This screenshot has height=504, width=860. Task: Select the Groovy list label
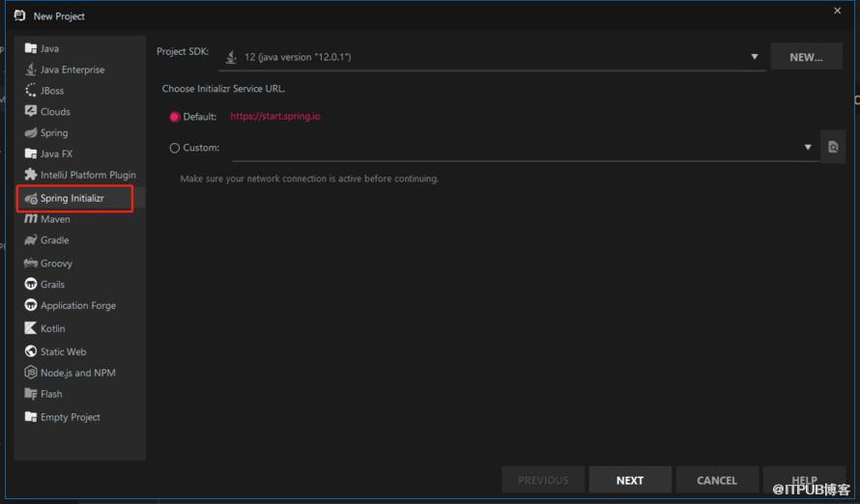coord(56,264)
